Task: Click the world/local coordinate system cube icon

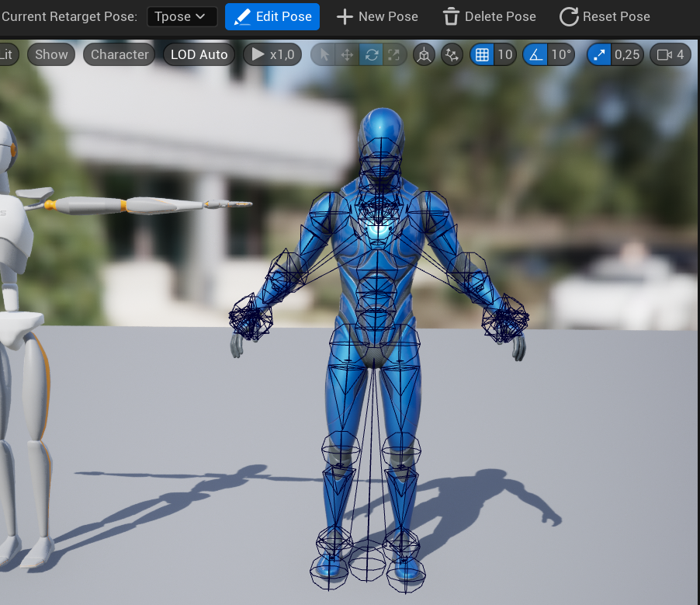Action: 424,54
